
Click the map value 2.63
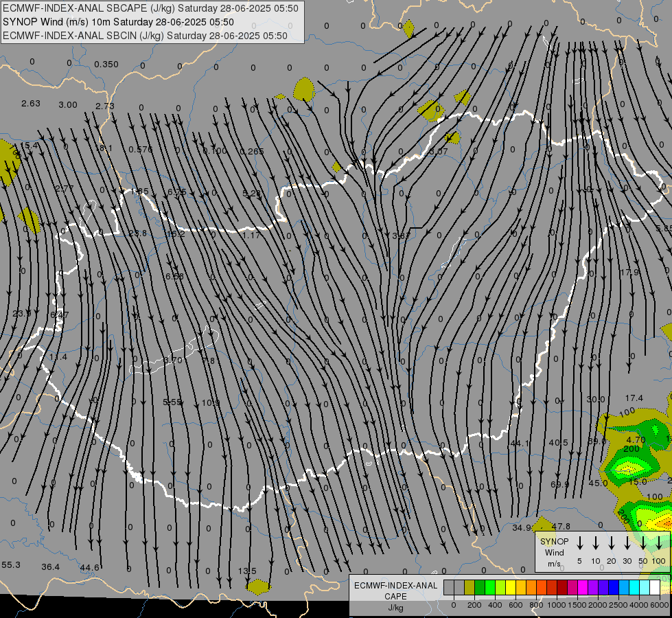31,104
